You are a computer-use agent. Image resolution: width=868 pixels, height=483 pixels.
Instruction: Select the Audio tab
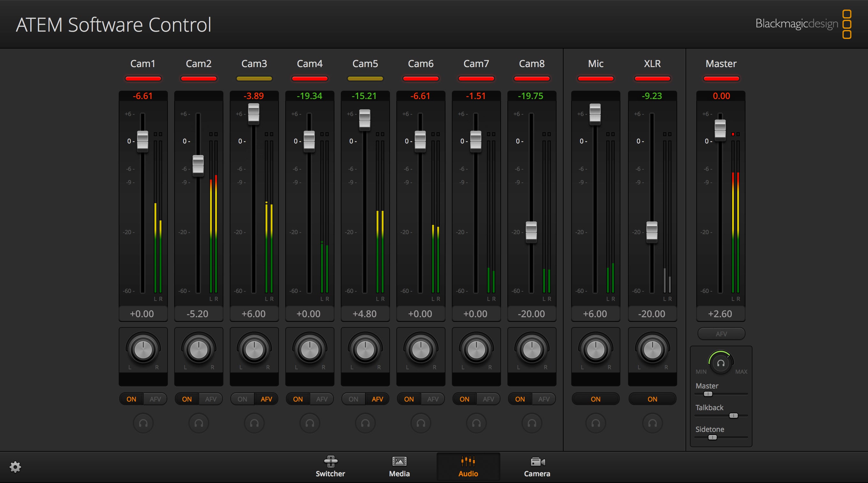468,467
